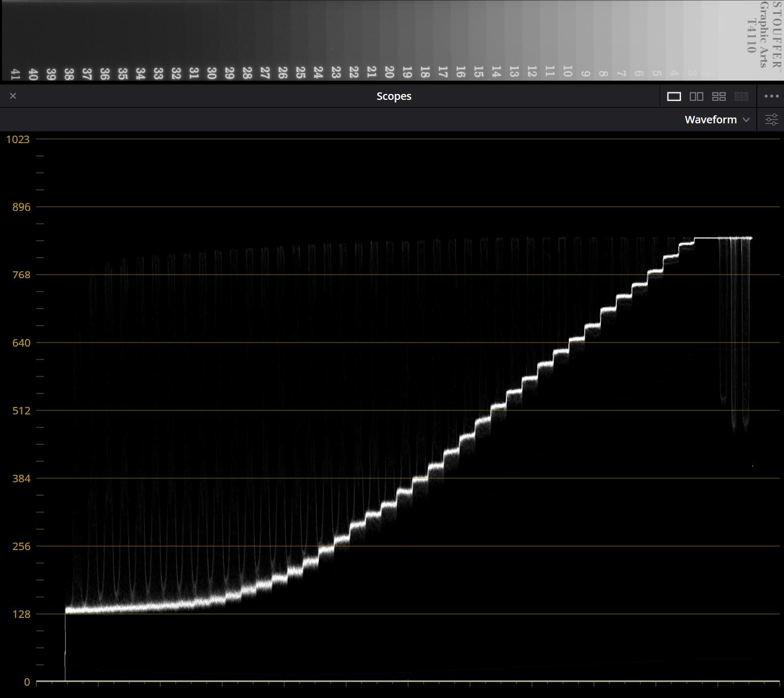The height and width of the screenshot is (698, 784).
Task: Open waveform settings sliders icon
Action: coord(771,120)
